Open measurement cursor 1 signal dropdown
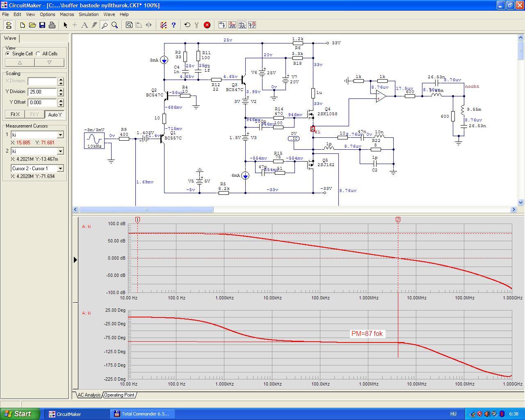 [x=60, y=135]
